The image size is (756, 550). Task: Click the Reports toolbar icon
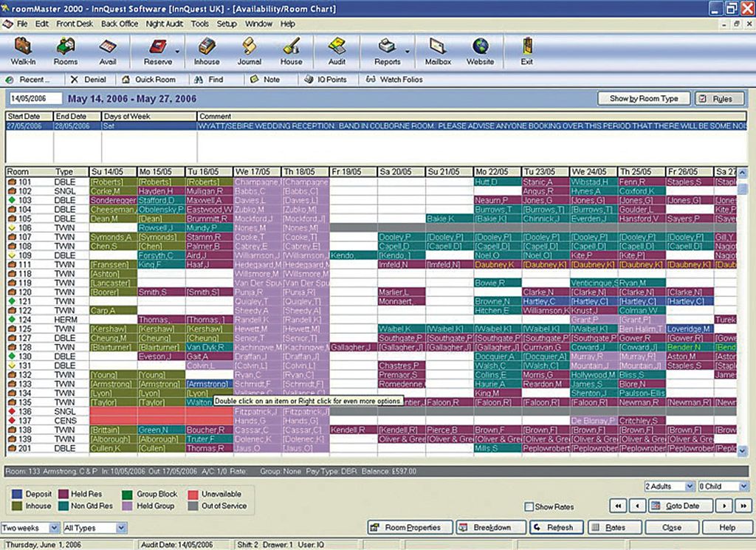coord(387,51)
